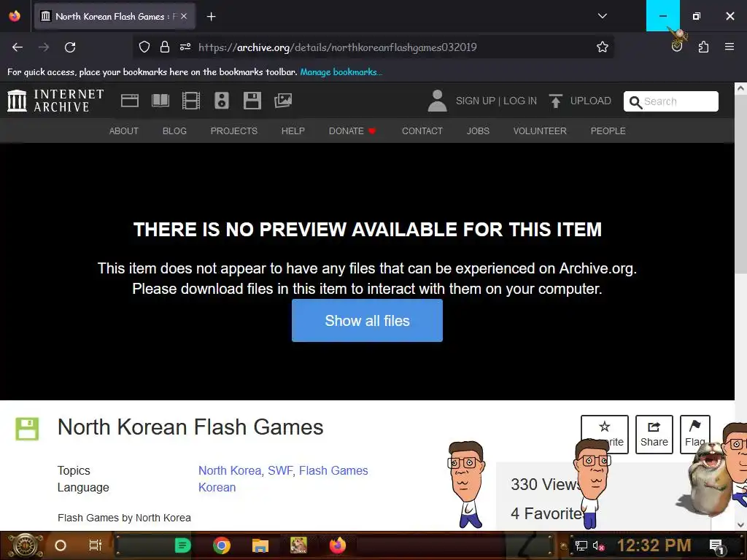Image resolution: width=747 pixels, height=560 pixels.
Task: Click the UPLOAD link text
Action: click(590, 101)
